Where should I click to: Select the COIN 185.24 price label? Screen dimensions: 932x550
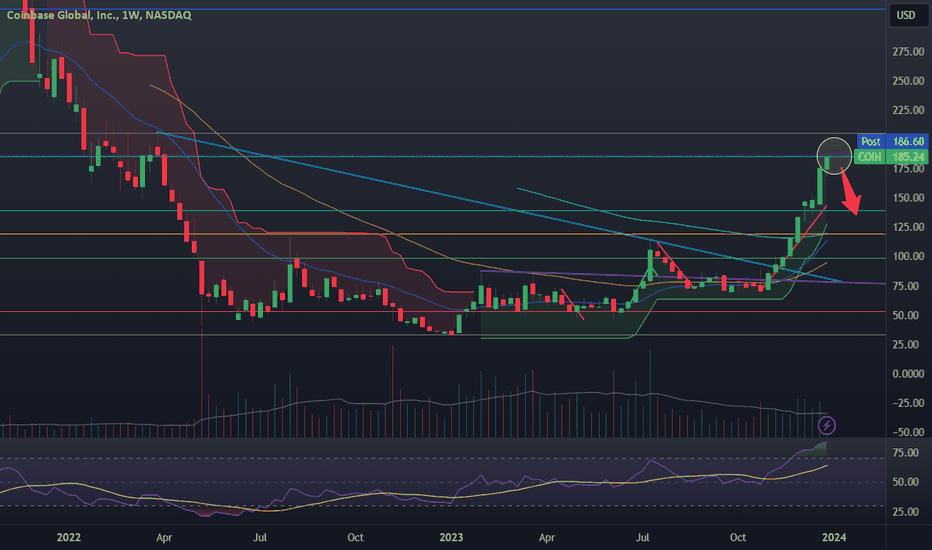tap(891, 157)
